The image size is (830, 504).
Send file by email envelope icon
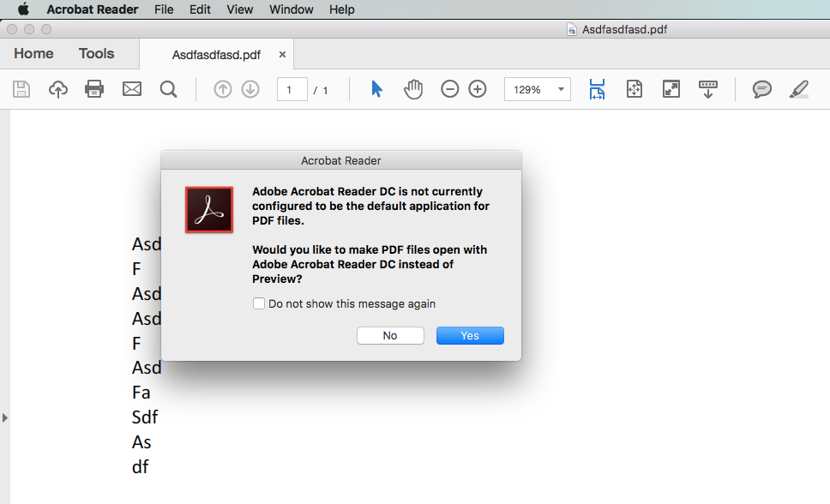pos(132,89)
